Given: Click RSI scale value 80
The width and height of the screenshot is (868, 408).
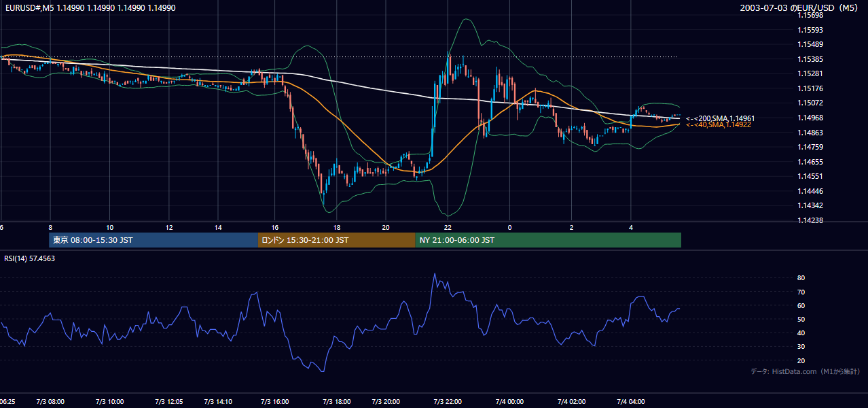Looking at the screenshot, I should point(801,278).
